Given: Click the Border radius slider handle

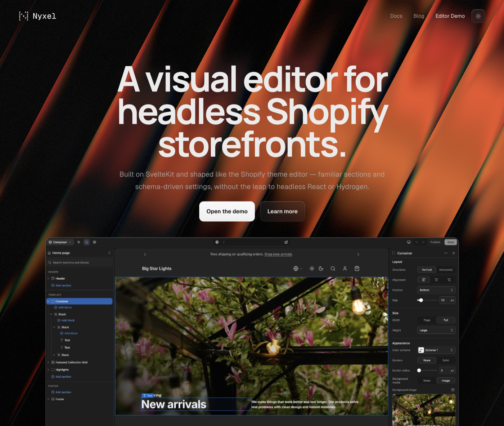Looking at the screenshot, I should tap(419, 370).
